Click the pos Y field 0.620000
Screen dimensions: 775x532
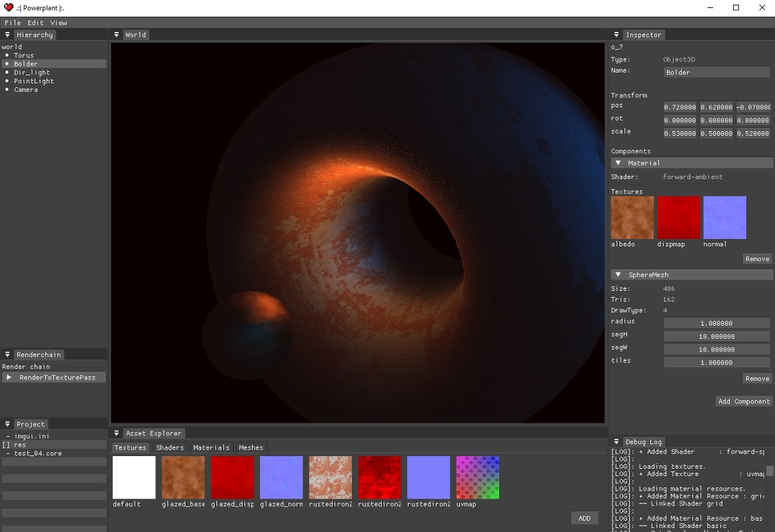(716, 107)
